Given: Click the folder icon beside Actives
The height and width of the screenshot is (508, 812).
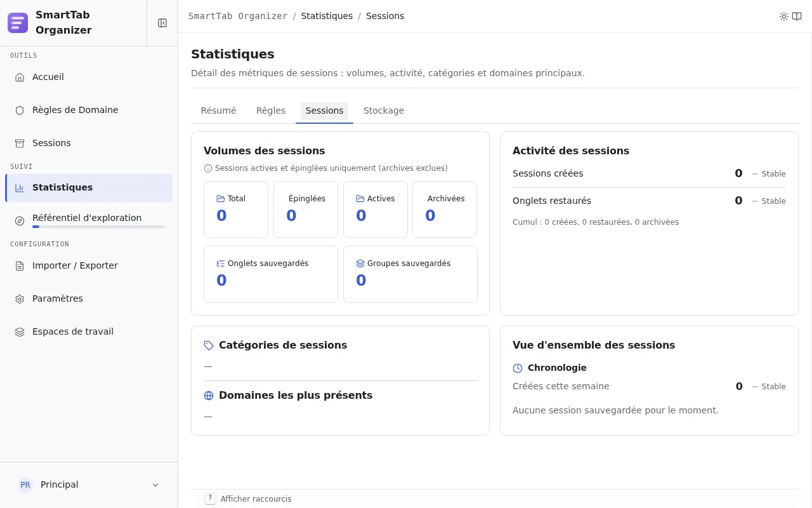Looking at the screenshot, I should (x=360, y=199).
